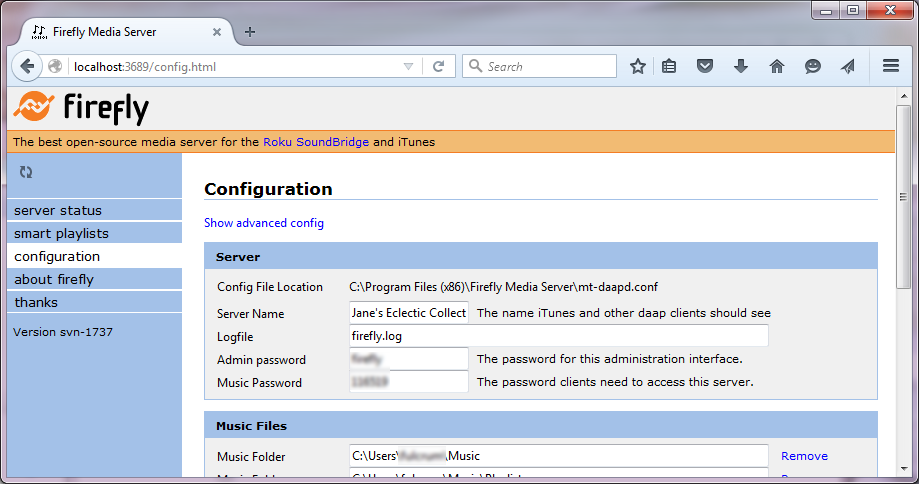
Task: Bookmark this page with the star icon
Action: pyautogui.click(x=638, y=67)
